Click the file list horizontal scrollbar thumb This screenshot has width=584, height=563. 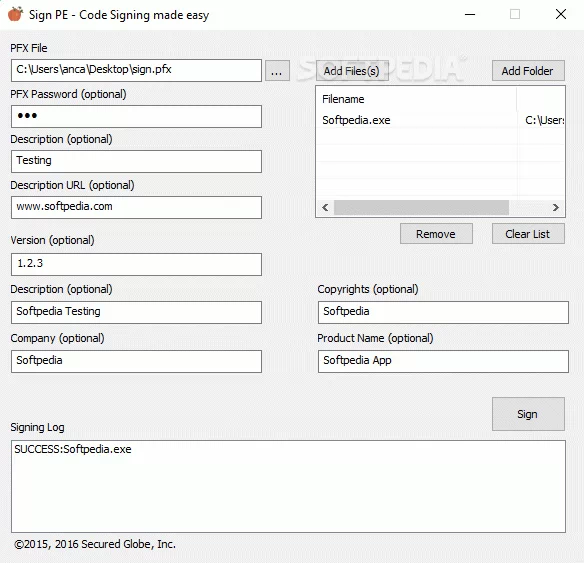click(421, 207)
